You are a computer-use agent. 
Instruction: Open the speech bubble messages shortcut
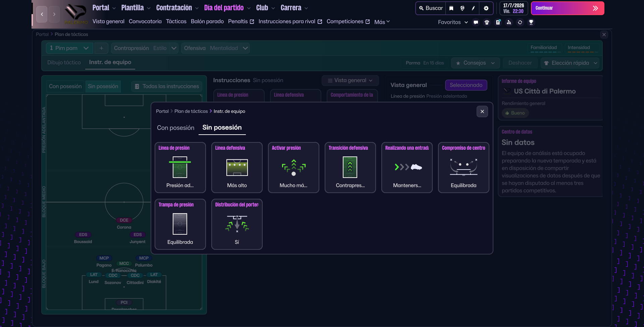tap(476, 22)
